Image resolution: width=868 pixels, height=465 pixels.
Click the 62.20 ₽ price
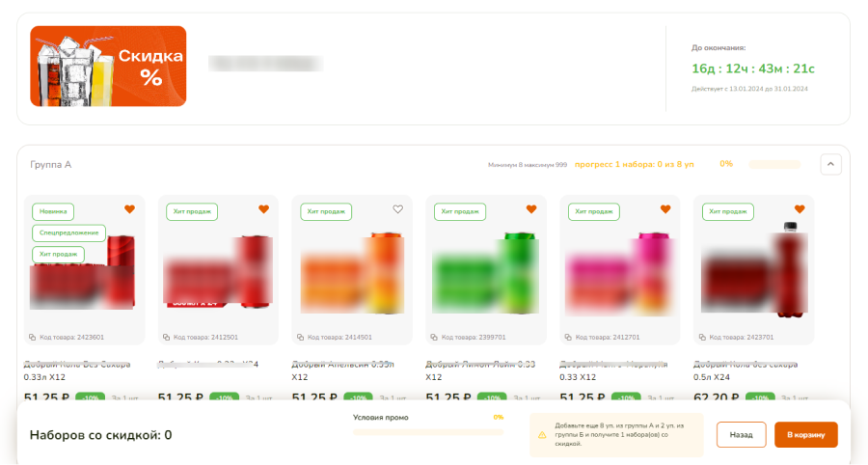[x=717, y=397]
